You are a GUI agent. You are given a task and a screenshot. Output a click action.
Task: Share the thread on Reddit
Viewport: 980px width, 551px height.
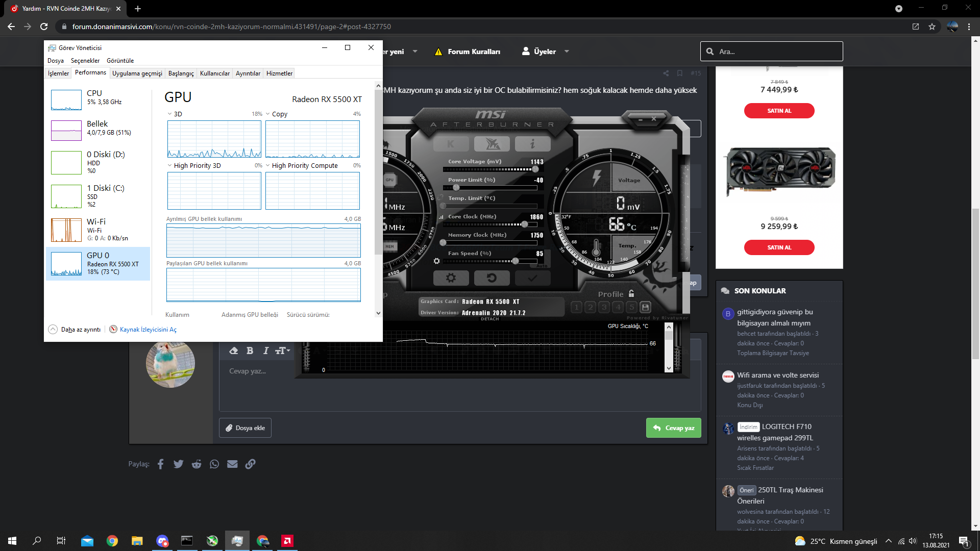pyautogui.click(x=197, y=464)
